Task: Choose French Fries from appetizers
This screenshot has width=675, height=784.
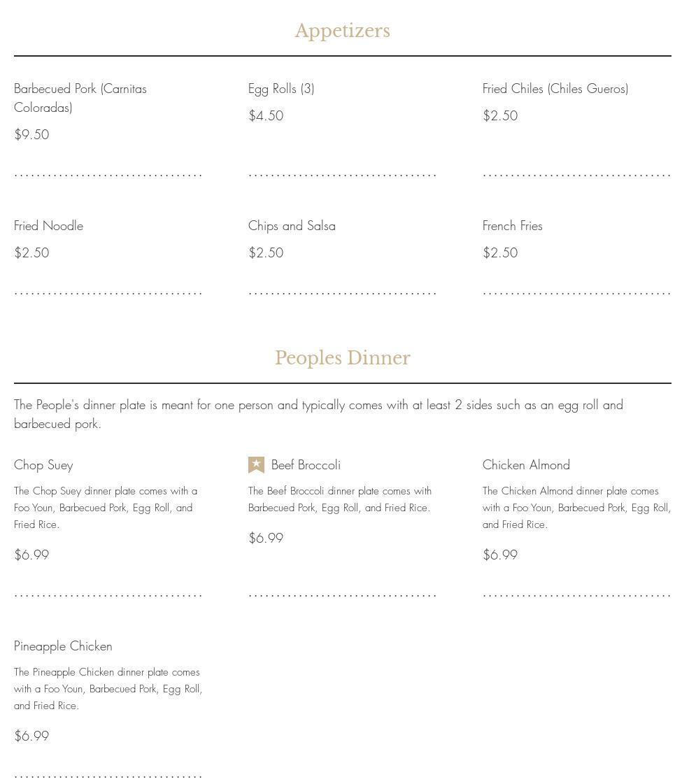Action: [x=512, y=226]
